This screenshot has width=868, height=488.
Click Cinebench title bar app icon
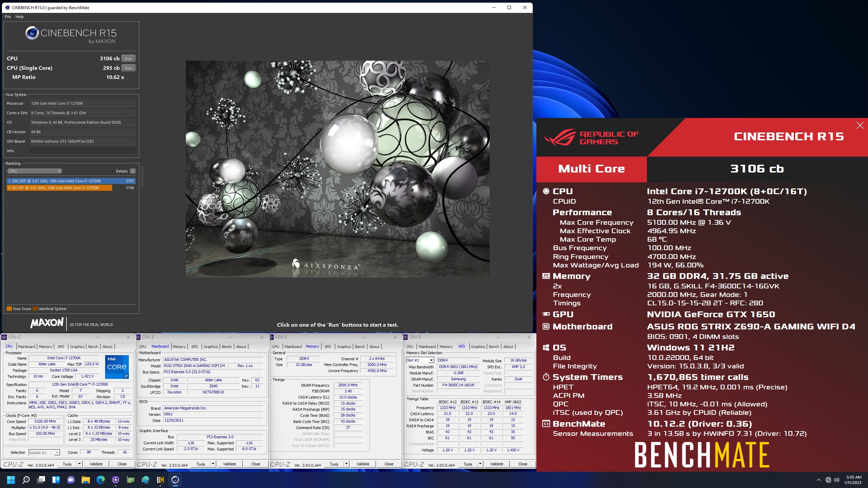[x=7, y=7]
